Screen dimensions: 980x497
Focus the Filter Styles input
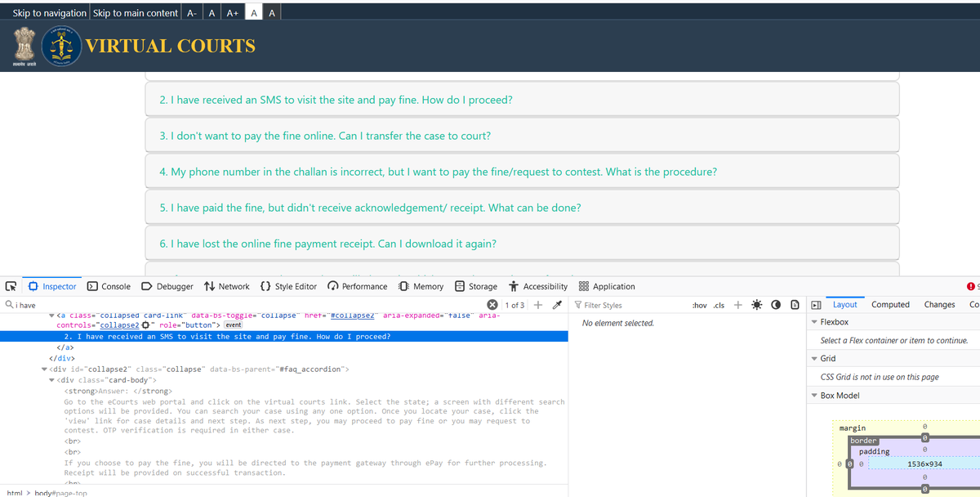click(x=629, y=305)
